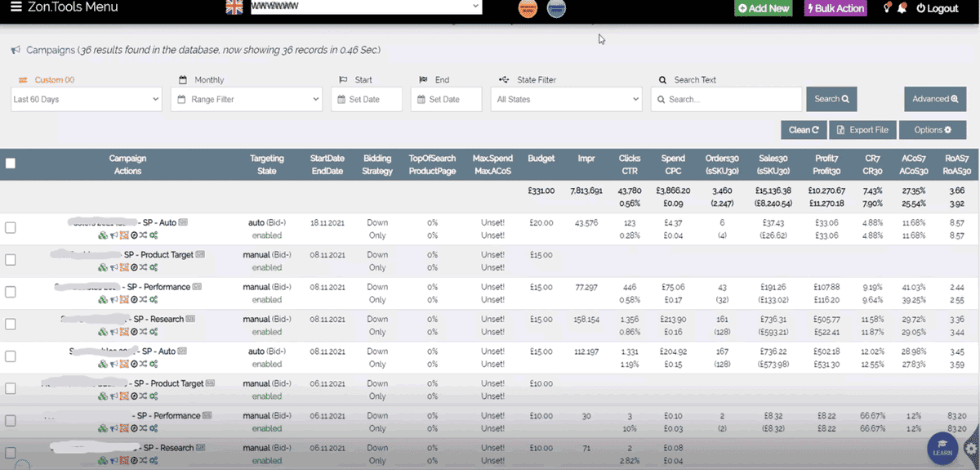Click the blue round marketplace icon
The width and height of the screenshot is (980, 470).
[556, 8]
